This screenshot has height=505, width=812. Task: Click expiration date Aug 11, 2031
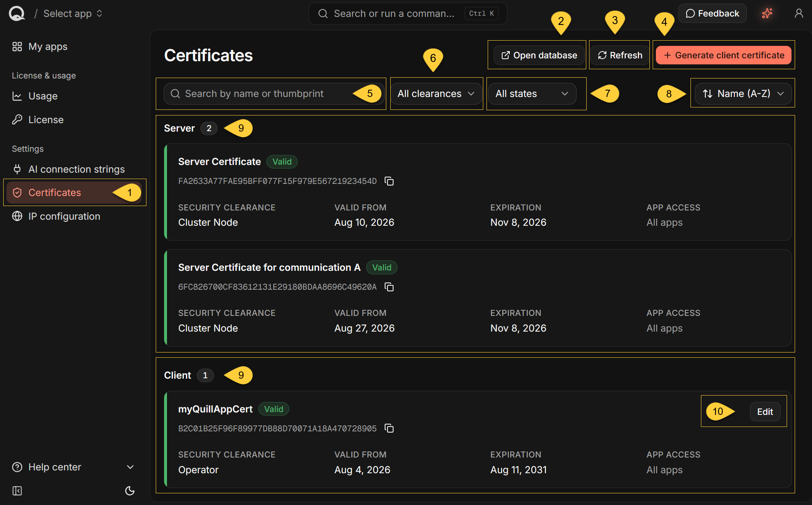(x=518, y=470)
